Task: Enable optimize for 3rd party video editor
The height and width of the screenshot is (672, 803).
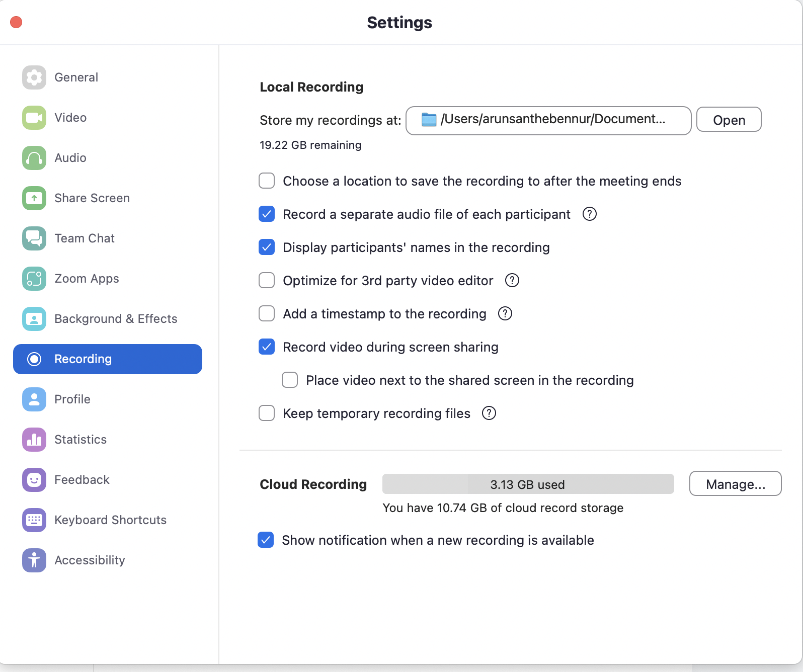Action: pyautogui.click(x=267, y=280)
